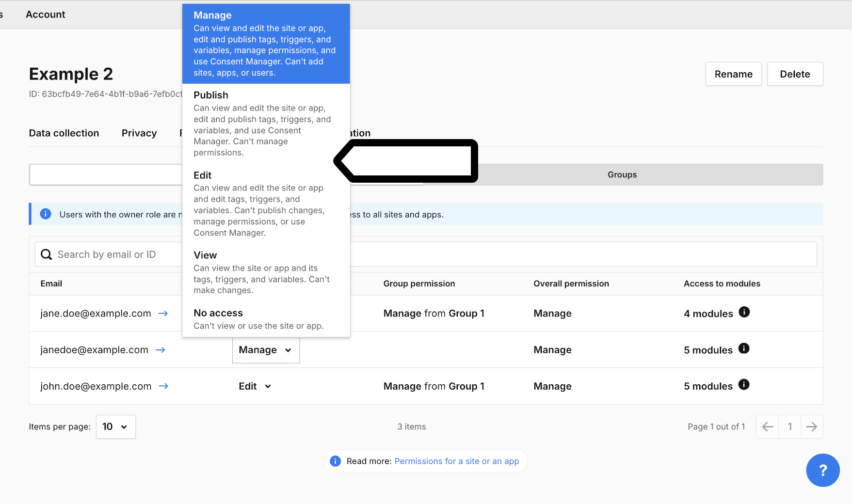Show module info for jane.doe 4 modules
Image resolution: width=852 pixels, height=504 pixels.
pyautogui.click(x=744, y=312)
